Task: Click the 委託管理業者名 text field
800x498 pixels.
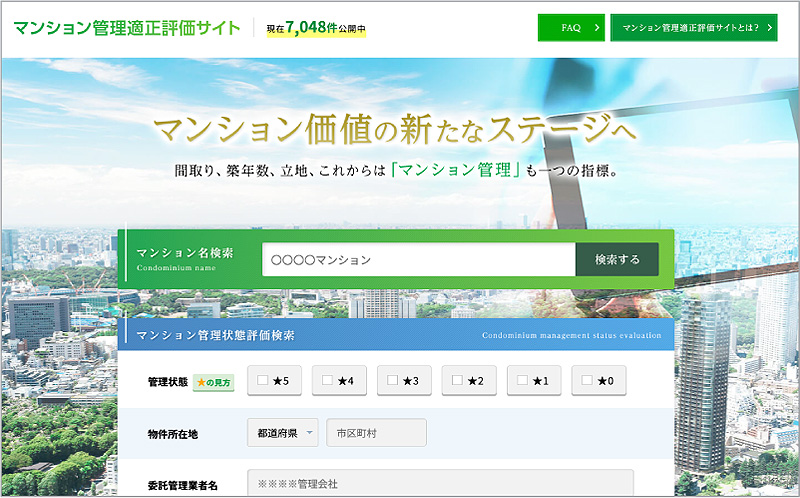Action: click(x=440, y=483)
